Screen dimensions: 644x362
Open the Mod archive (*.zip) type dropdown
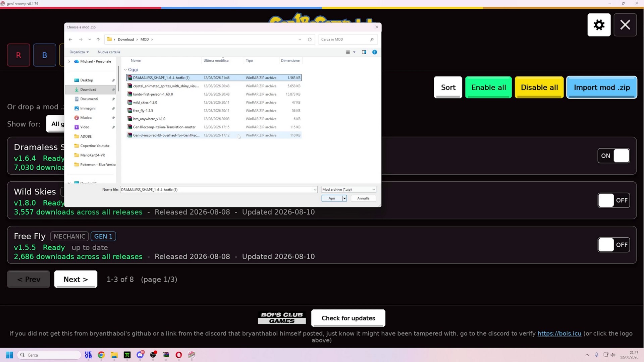(x=348, y=190)
